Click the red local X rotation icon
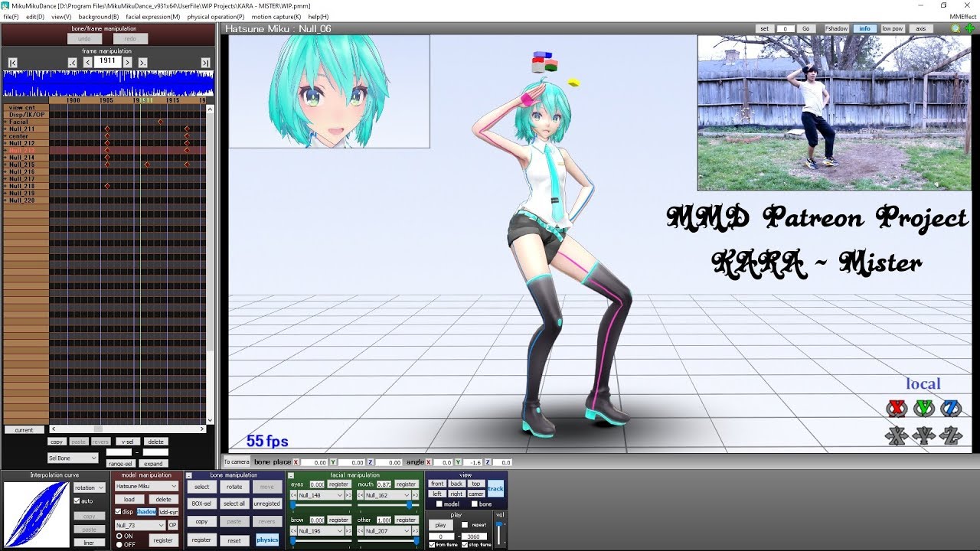This screenshot has width=980, height=551. pyautogui.click(x=897, y=409)
